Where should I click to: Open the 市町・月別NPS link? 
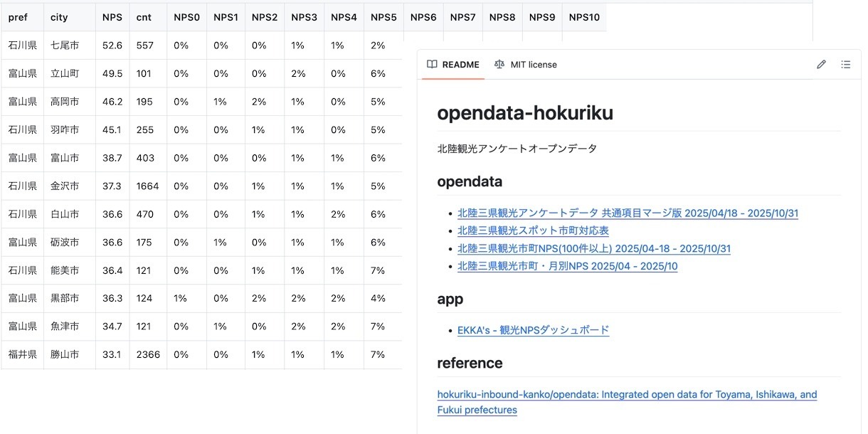coord(567,267)
